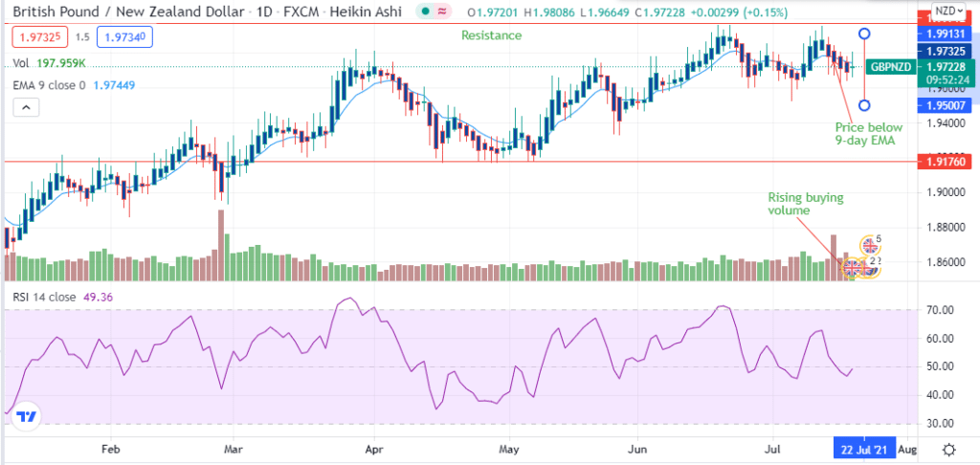Select upper blue circle handle of measurement
The width and height of the screenshot is (980, 465).
coord(864,33)
